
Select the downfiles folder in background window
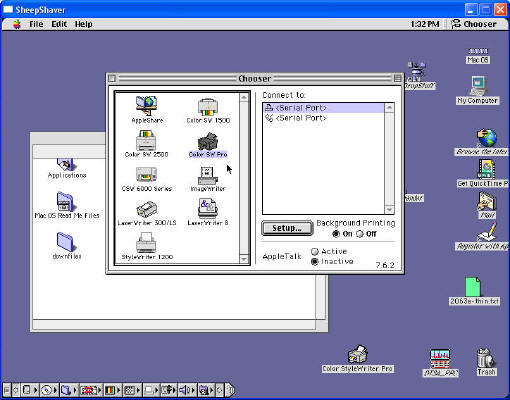pos(67,246)
